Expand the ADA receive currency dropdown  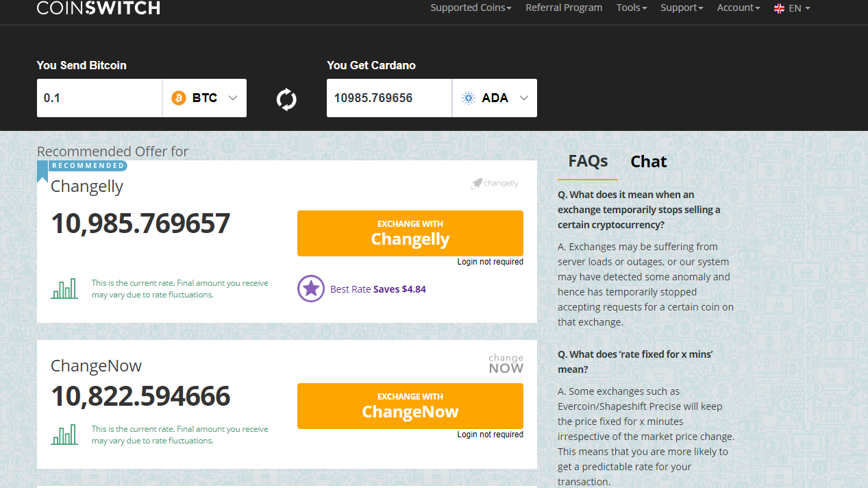[x=495, y=98]
